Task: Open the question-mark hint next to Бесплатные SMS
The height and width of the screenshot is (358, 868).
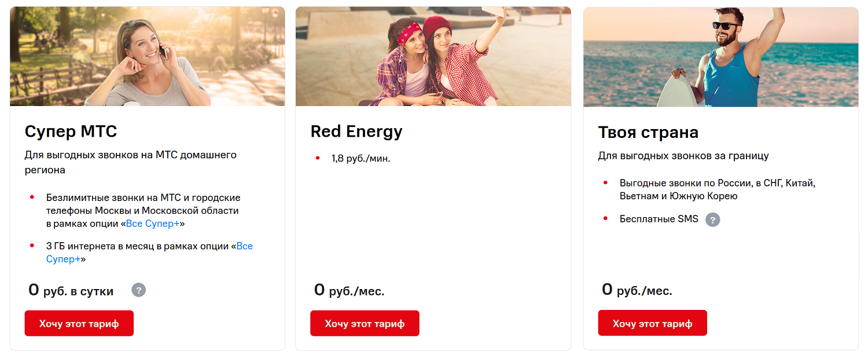Action: pos(713,220)
